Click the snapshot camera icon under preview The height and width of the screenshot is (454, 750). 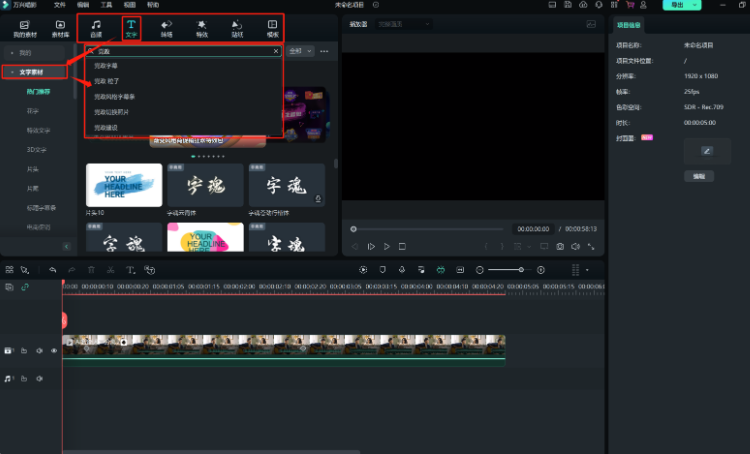click(560, 246)
